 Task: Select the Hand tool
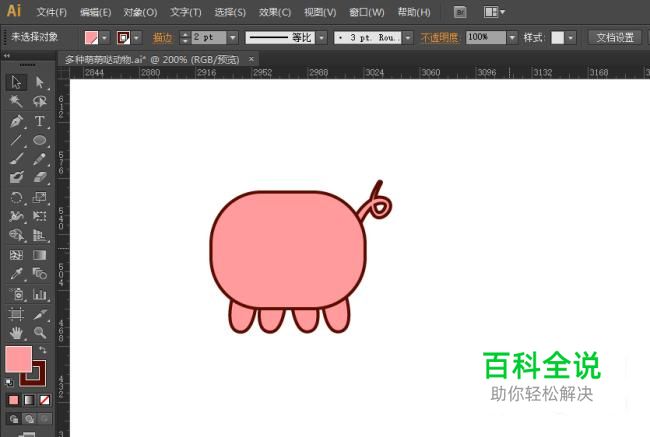pos(16,333)
